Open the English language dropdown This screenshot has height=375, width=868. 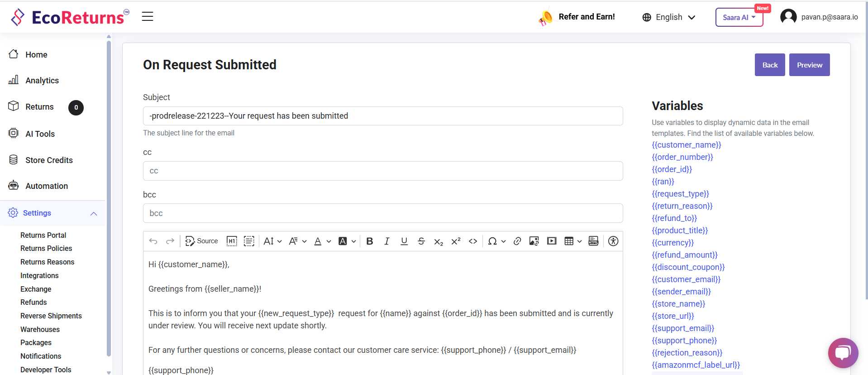click(x=669, y=17)
